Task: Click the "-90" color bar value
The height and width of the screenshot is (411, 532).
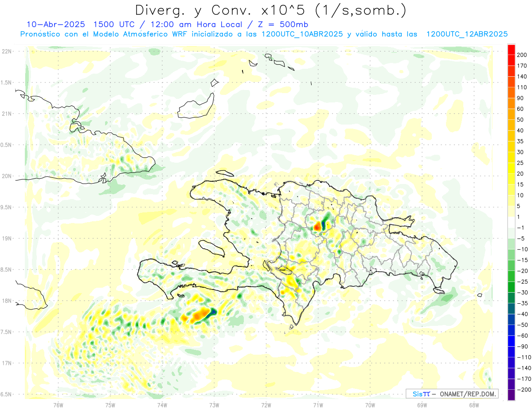Action: pos(522,346)
